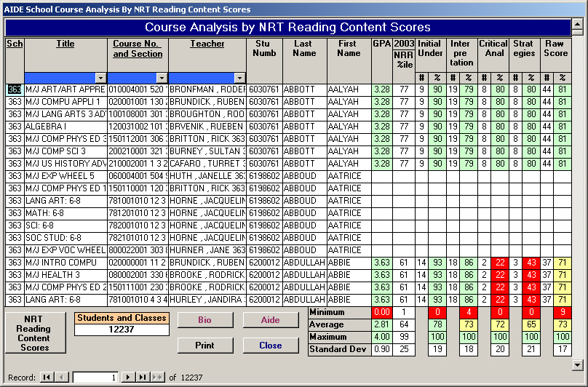The image size is (588, 387).
Task: Open the Title filter dropdown
Action: click(x=100, y=78)
